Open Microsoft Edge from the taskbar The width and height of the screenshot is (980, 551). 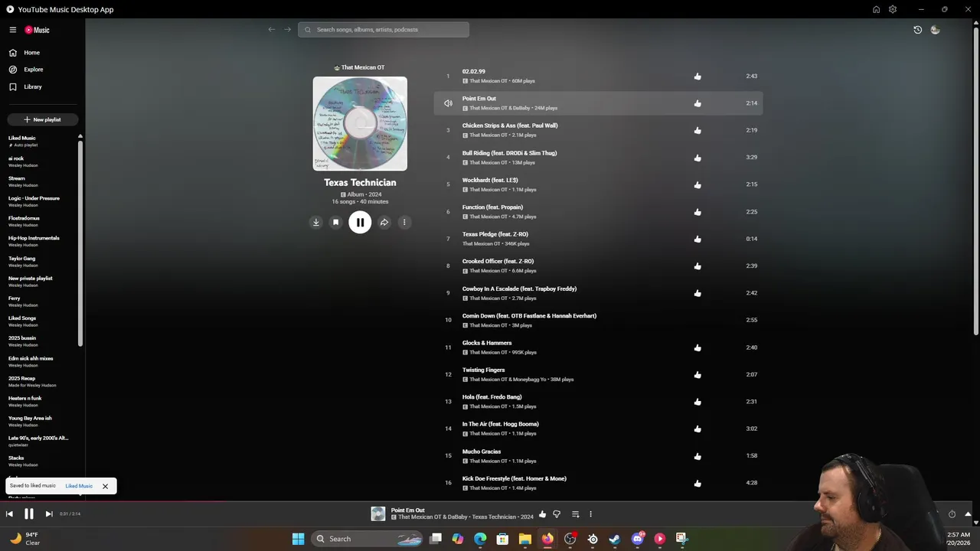click(480, 539)
